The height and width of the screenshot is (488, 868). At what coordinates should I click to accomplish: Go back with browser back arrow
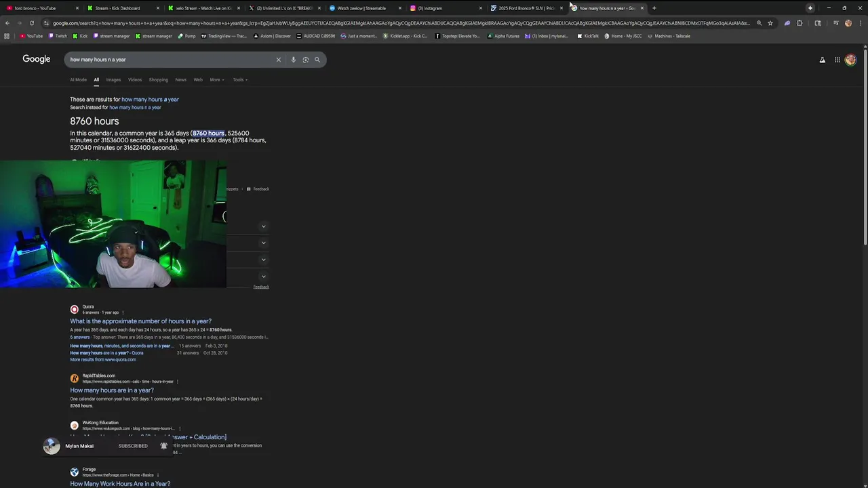point(7,23)
